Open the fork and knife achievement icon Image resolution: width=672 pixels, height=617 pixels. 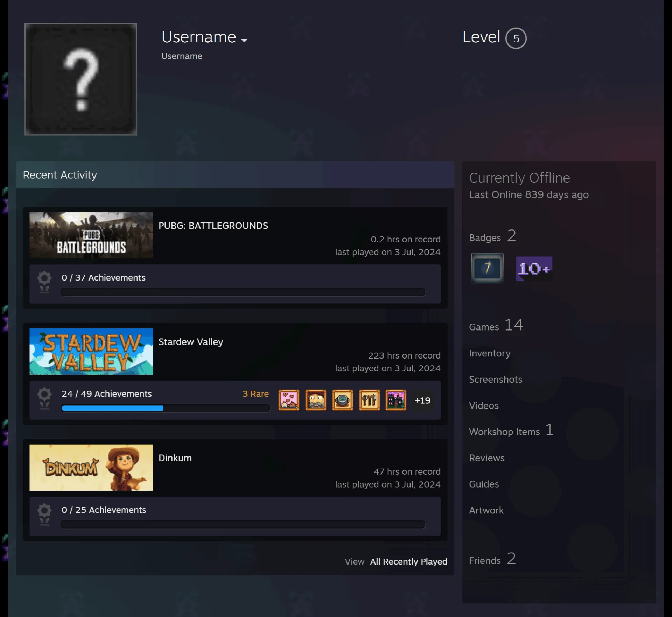click(369, 400)
